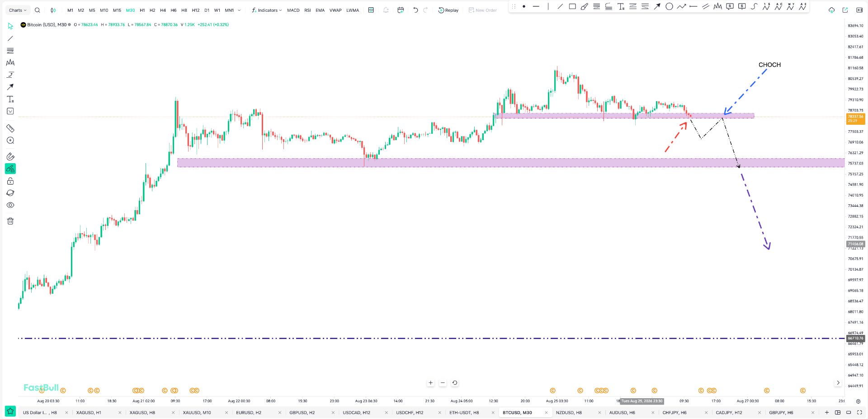The image size is (868, 419).
Task: Open the ETH-USDT, H8 tab
Action: pyautogui.click(x=464, y=413)
